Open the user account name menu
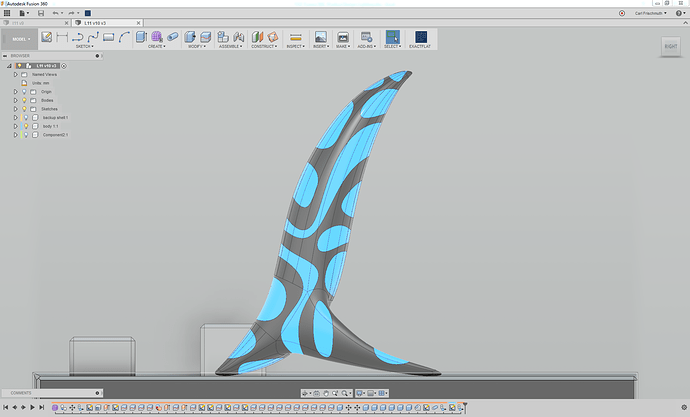Viewport: 690px width, 417px height. tap(650, 13)
